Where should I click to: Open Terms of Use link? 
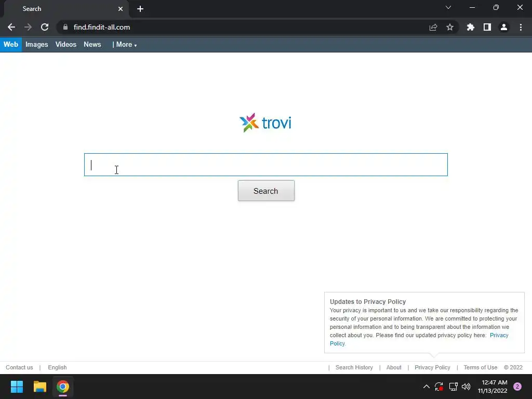coord(481,367)
